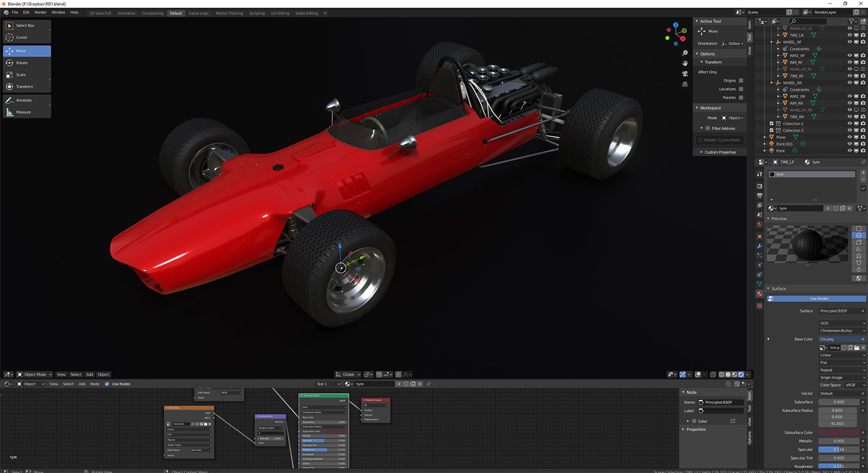This screenshot has width=868, height=473.
Task: Expand the Custom Properties panel
Action: point(720,152)
